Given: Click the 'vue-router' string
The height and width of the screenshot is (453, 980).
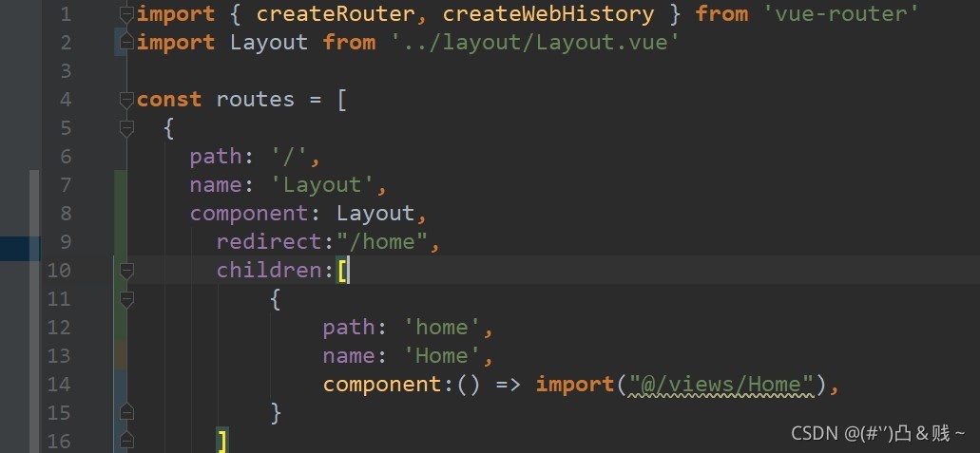Looking at the screenshot, I should [841, 13].
